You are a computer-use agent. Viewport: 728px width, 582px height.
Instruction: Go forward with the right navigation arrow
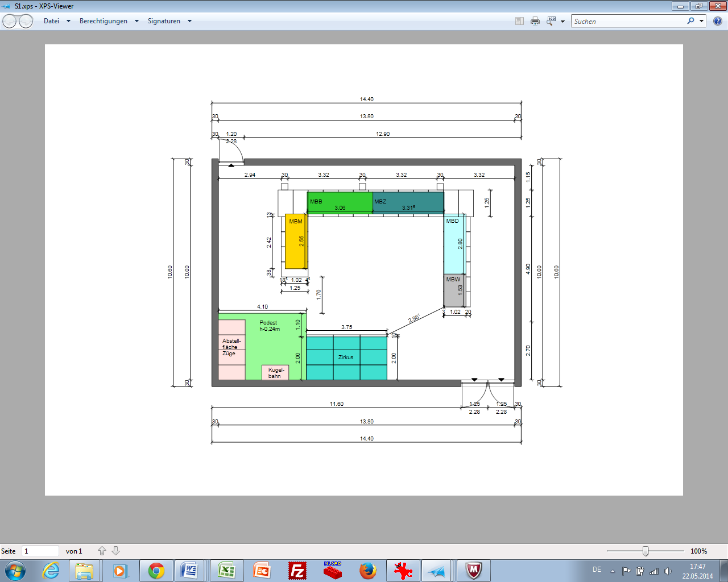pyautogui.click(x=26, y=21)
